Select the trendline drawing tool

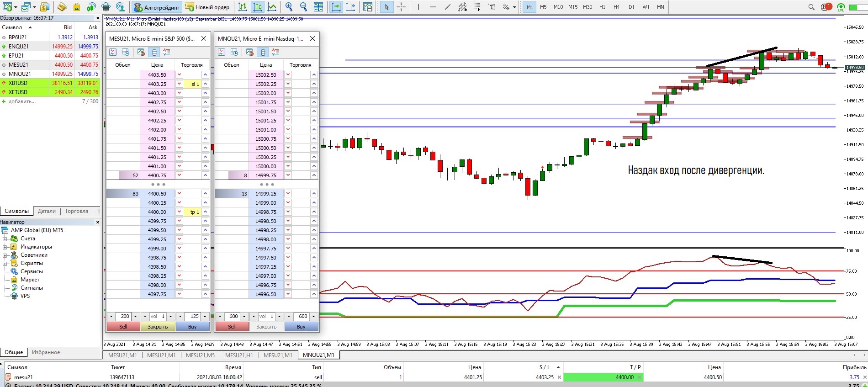pos(448,7)
